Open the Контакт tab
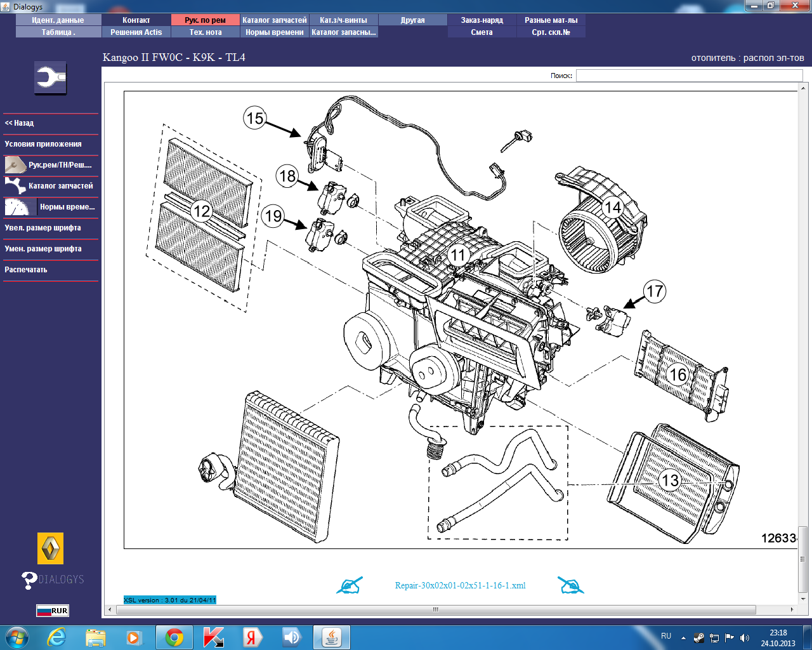 click(x=136, y=20)
